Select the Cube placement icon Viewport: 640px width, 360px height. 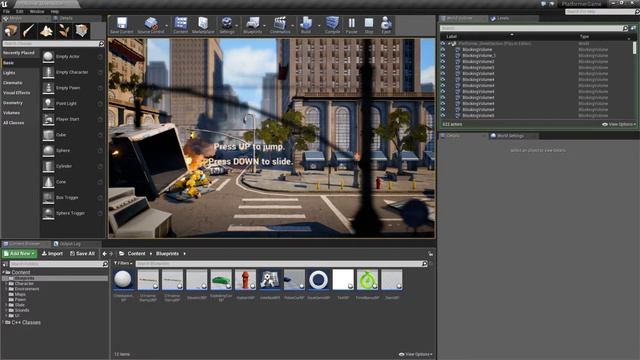point(48,135)
